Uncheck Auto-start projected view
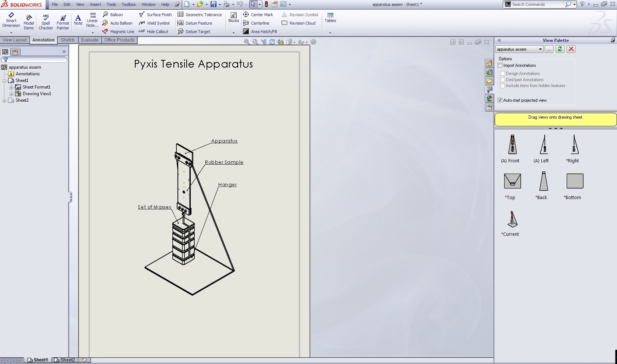Screen dimensions: 617x364 [x=500, y=100]
